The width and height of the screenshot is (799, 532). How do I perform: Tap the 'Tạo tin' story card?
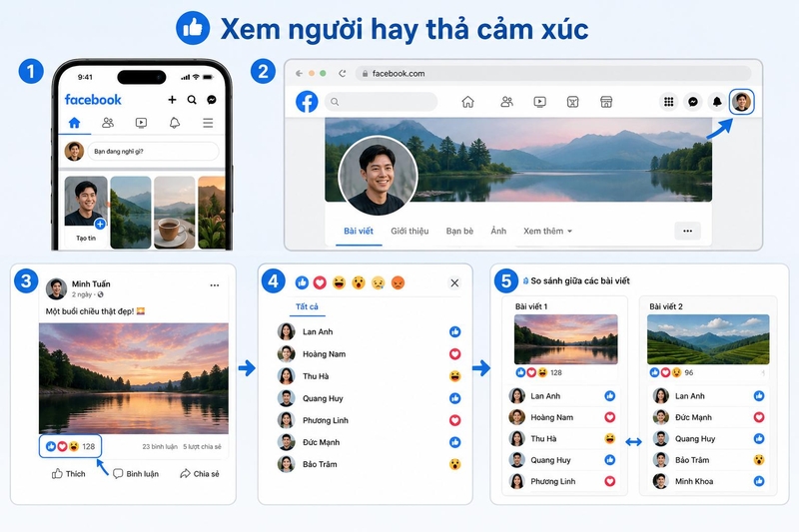[86, 212]
